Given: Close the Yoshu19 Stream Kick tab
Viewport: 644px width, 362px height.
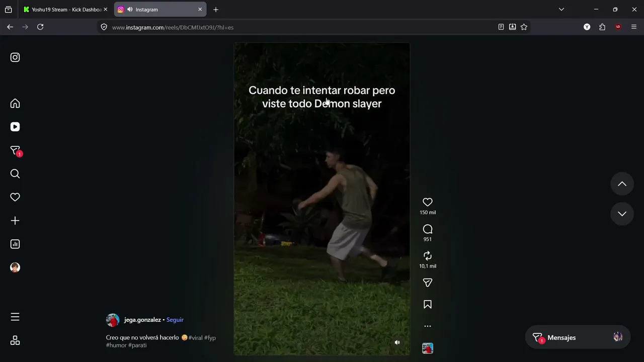Looking at the screenshot, I should point(105,10).
